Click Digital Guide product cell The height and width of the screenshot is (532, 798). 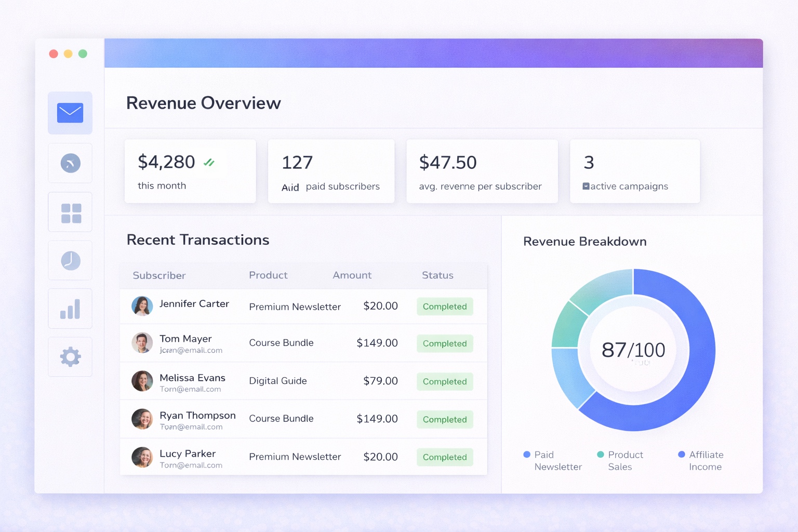278,381
